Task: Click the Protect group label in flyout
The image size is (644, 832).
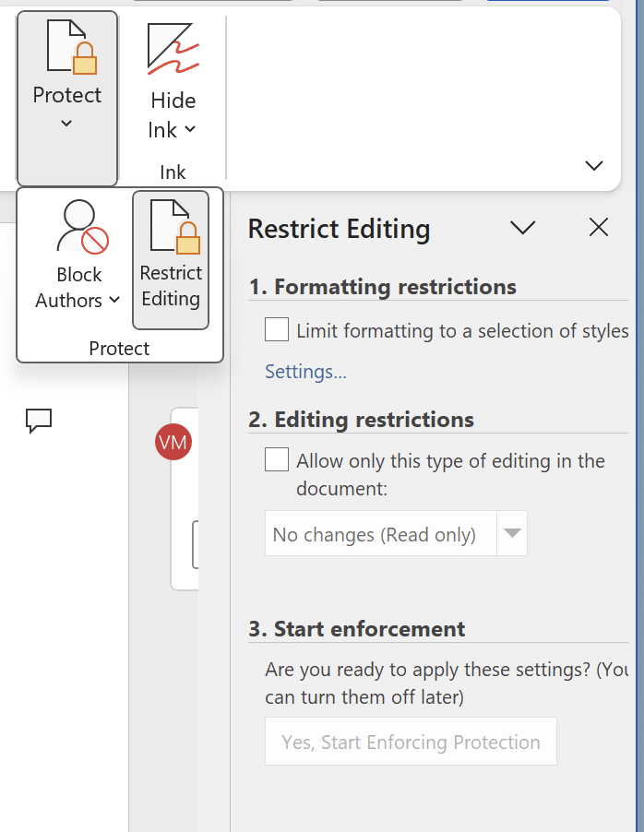Action: pyautogui.click(x=119, y=348)
